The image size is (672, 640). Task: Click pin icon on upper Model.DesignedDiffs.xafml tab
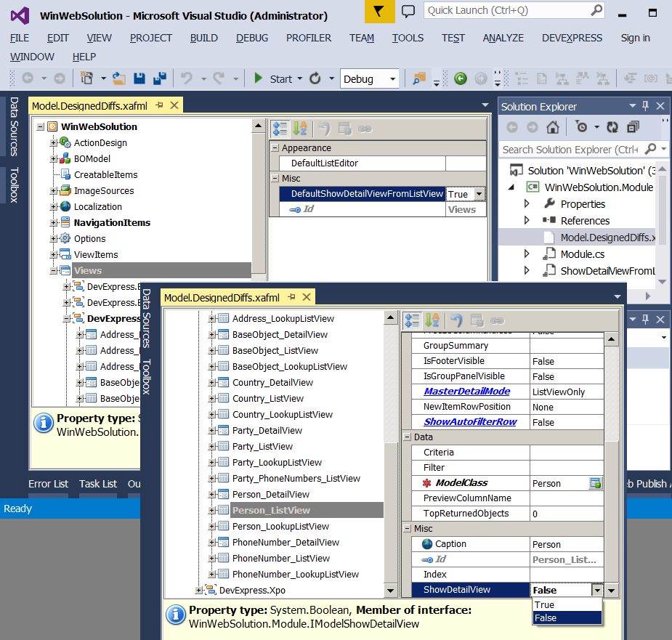pos(159,105)
